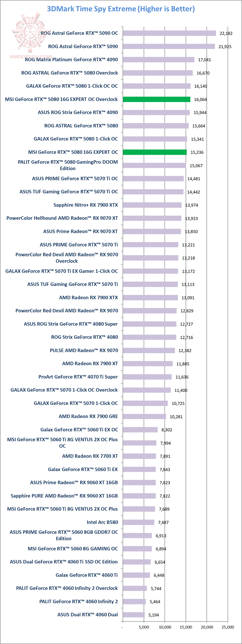The image size is (242, 644).
Task: Click the Sapphire Nitro+ RX 7900 XTX bar
Action: (x=152, y=205)
